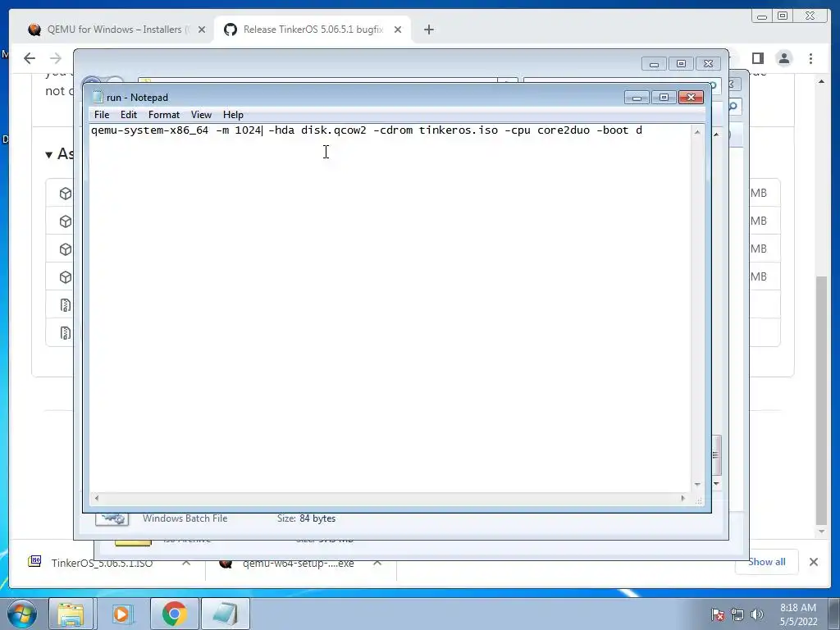Toggle Chrome side panel icon
The height and width of the screenshot is (630, 840).
click(757, 58)
